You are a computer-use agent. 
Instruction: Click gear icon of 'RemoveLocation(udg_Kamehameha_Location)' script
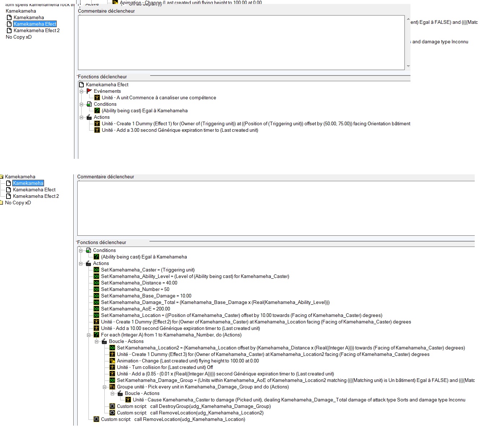coord(96,419)
